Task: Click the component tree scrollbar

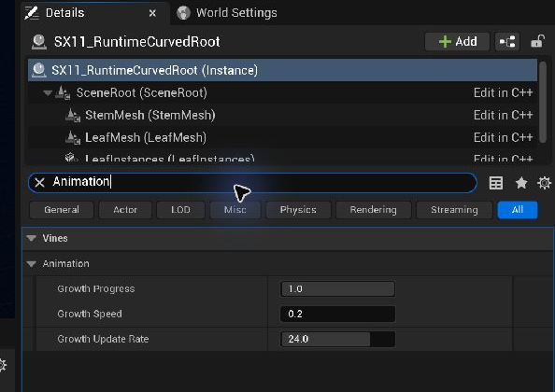Action: (x=543, y=103)
